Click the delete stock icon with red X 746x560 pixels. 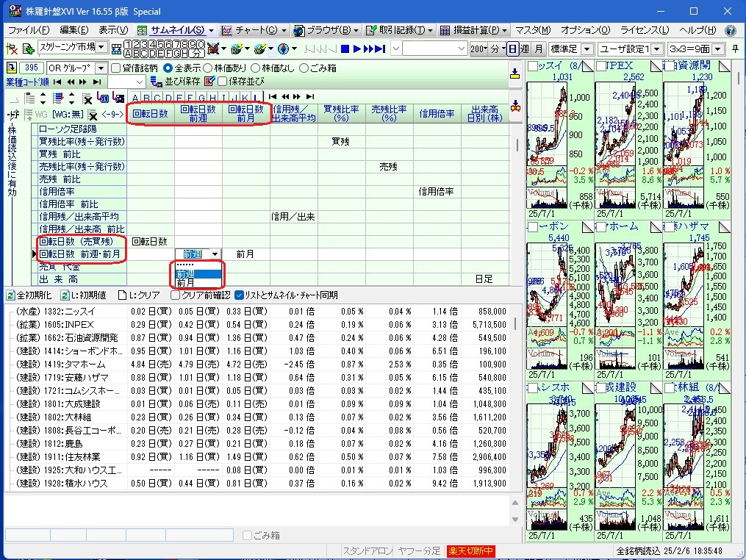[x=11, y=49]
